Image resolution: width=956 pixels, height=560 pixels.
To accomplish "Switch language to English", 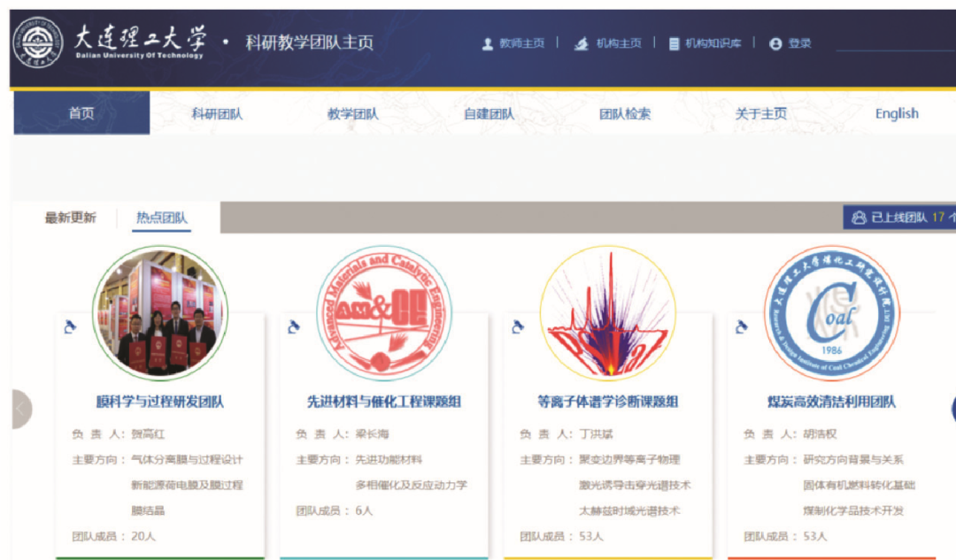I will (896, 113).
